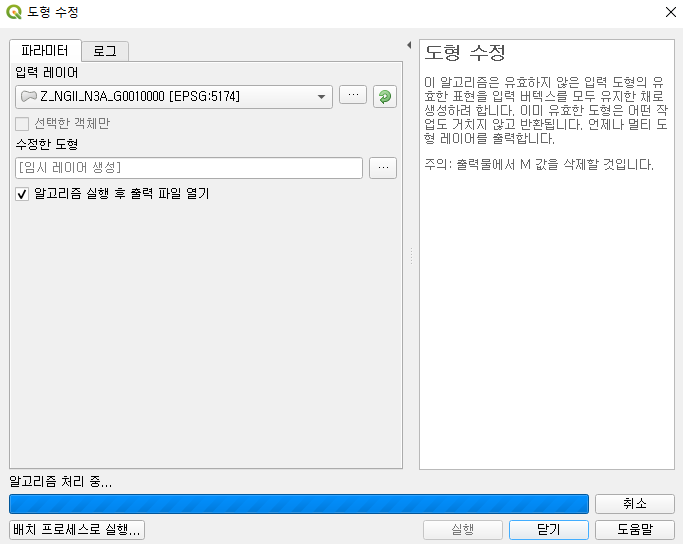683x544 pixels.
Task: Click the QGIS logo in the title bar
Action: tap(14, 12)
